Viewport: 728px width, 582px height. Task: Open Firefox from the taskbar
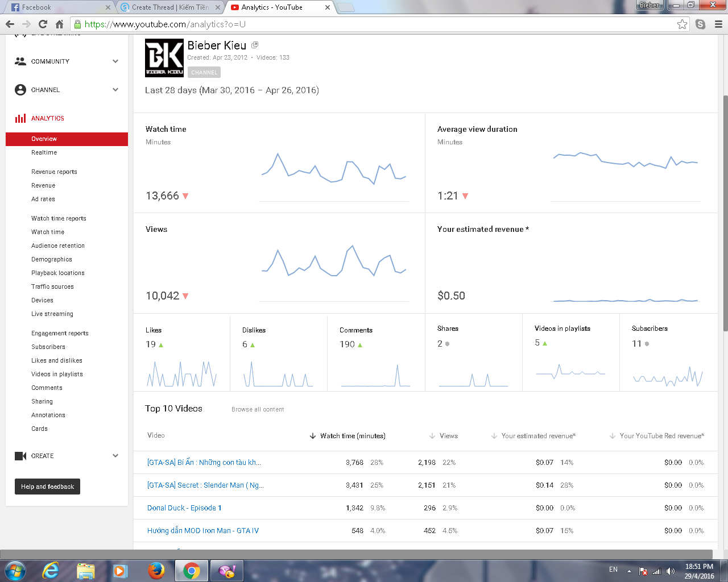156,570
